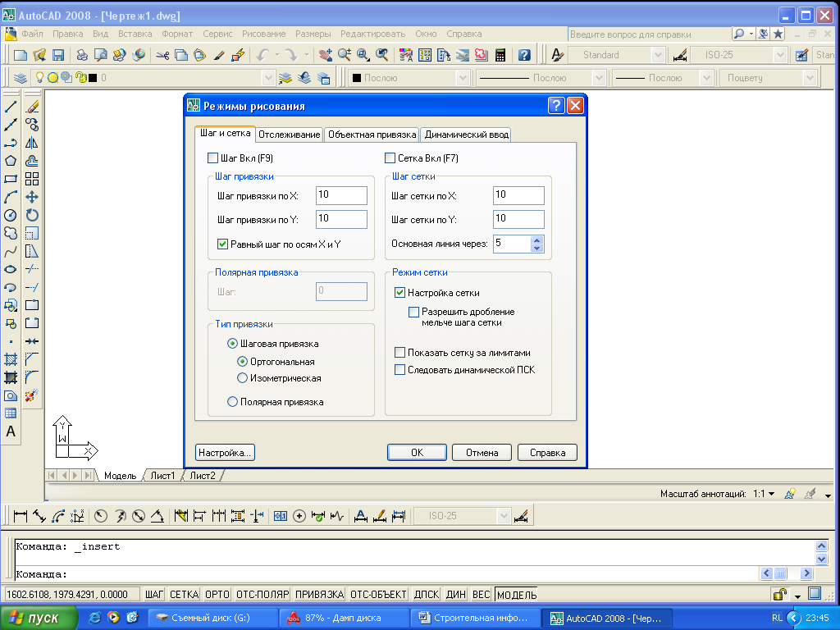Click the Настройка... button
Image resolution: width=840 pixels, height=630 pixels.
pyautogui.click(x=225, y=453)
